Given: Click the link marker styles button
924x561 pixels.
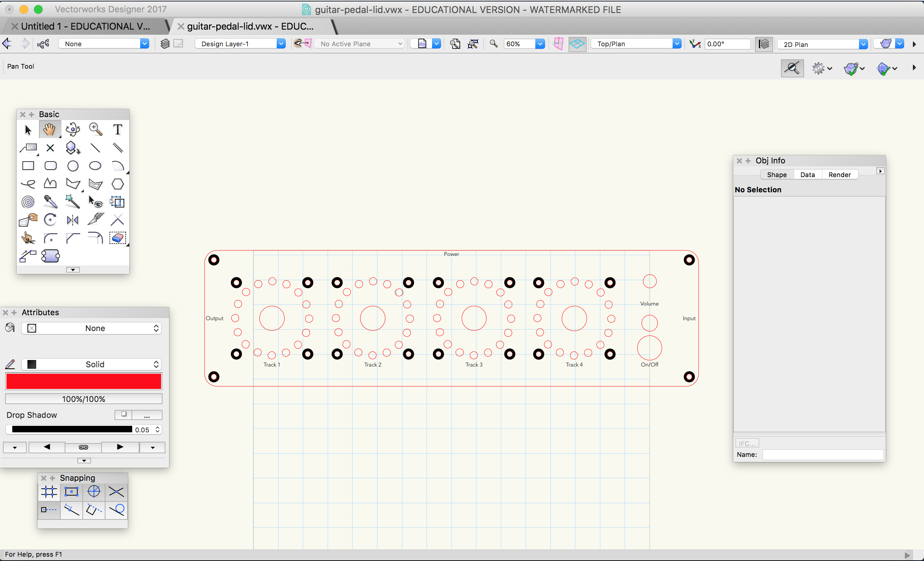Looking at the screenshot, I should (x=83, y=447).
